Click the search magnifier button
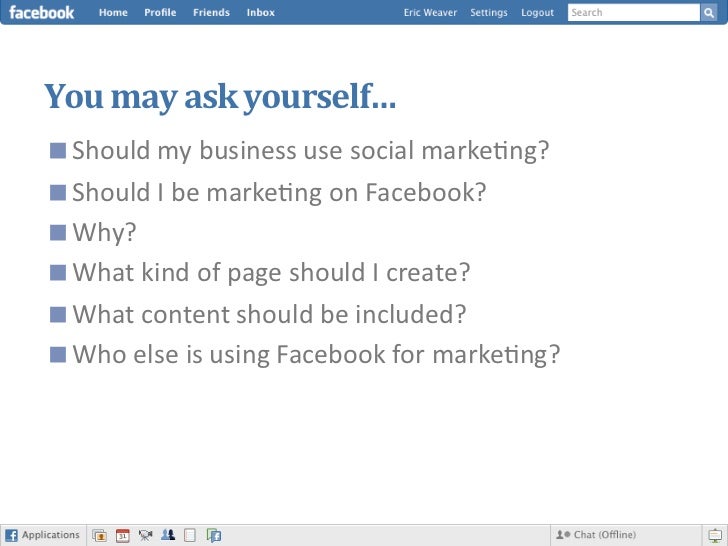 coord(708,13)
